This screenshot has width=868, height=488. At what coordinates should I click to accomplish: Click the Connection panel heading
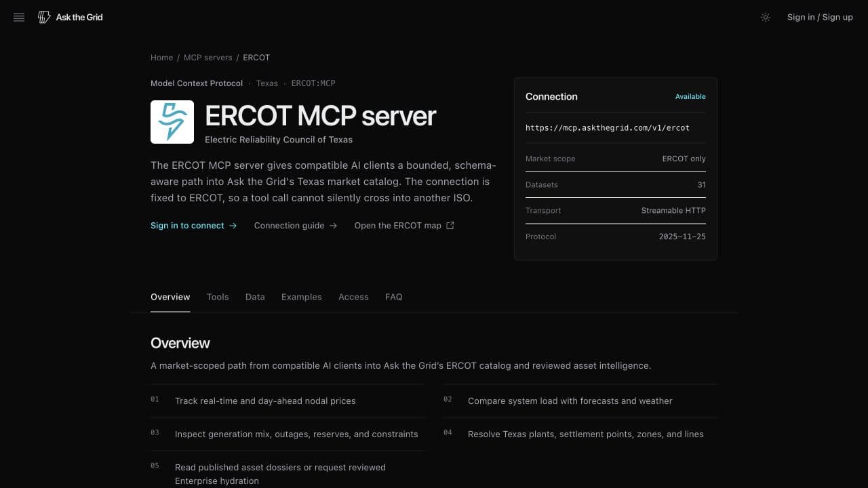tap(551, 97)
